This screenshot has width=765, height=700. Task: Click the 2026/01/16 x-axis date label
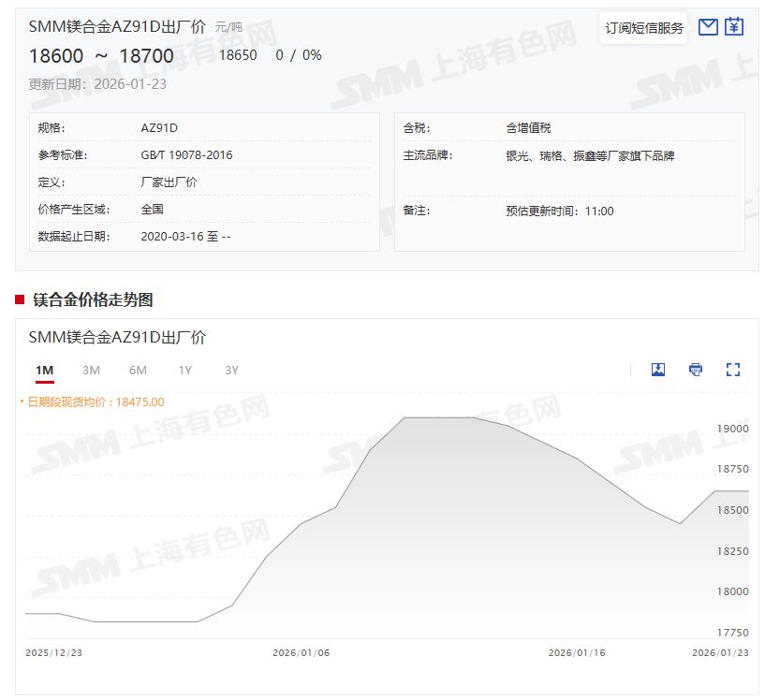point(577,652)
